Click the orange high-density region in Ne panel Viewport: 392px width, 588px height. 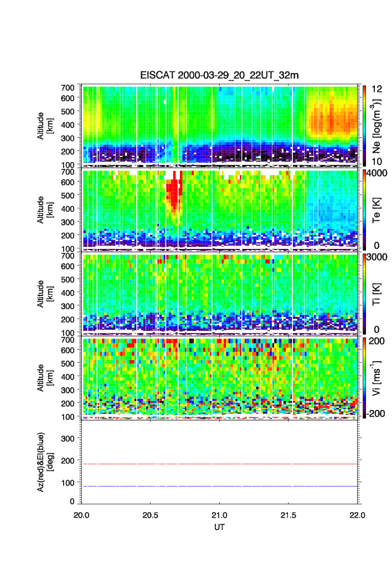click(332, 120)
